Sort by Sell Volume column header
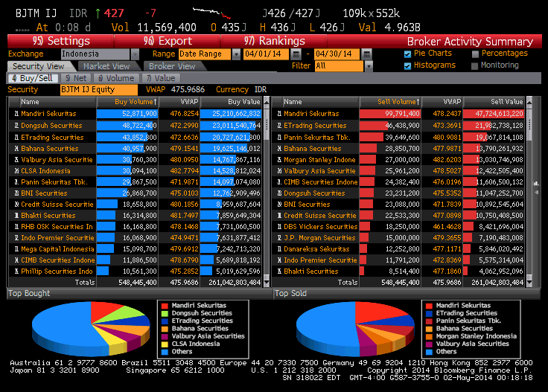 pyautogui.click(x=398, y=101)
